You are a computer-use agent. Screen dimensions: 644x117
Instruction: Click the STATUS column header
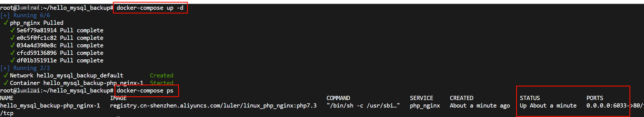[530, 98]
